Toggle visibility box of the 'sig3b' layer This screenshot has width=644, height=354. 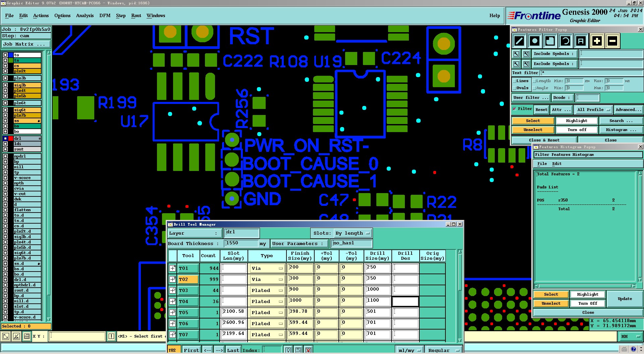click(5, 85)
